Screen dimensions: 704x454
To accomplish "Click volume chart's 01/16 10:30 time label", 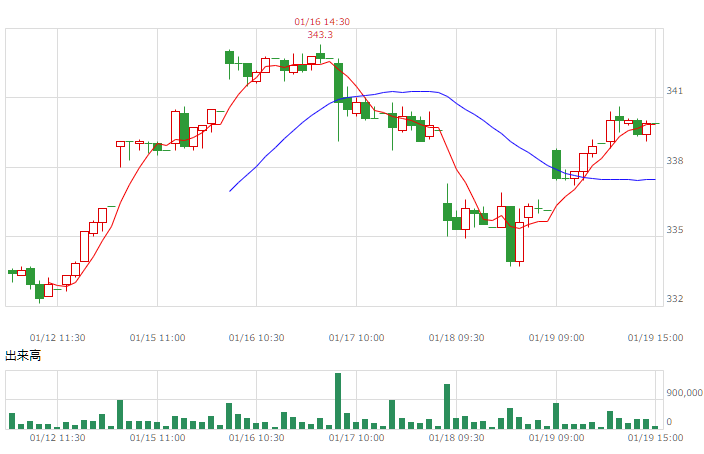I will click(x=256, y=437).
